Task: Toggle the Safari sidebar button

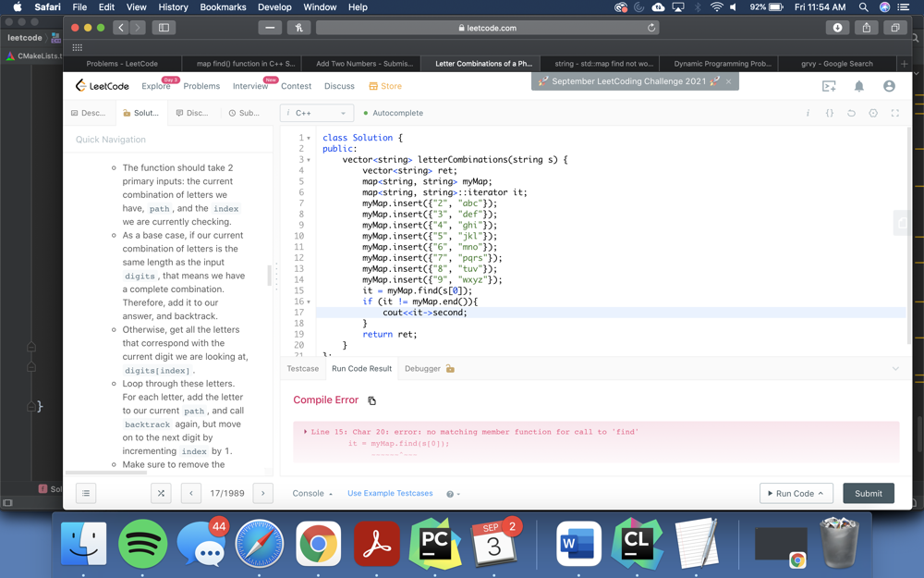Action: (x=164, y=28)
